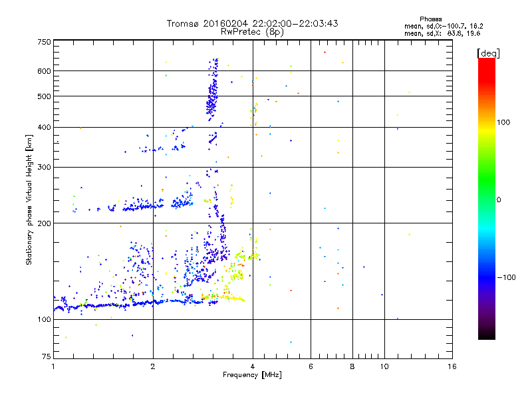Viewport: 532px width, 399px height.
Task: Click the x-axis tick label "4"
Action: (x=253, y=366)
